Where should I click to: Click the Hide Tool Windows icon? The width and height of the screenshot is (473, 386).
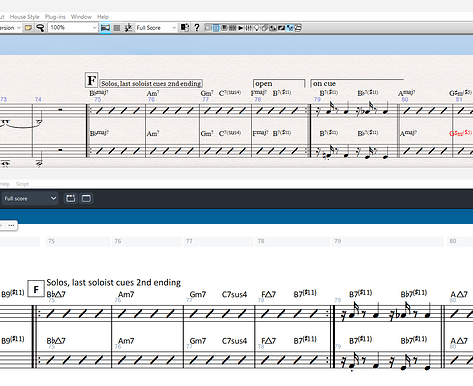click(x=298, y=28)
